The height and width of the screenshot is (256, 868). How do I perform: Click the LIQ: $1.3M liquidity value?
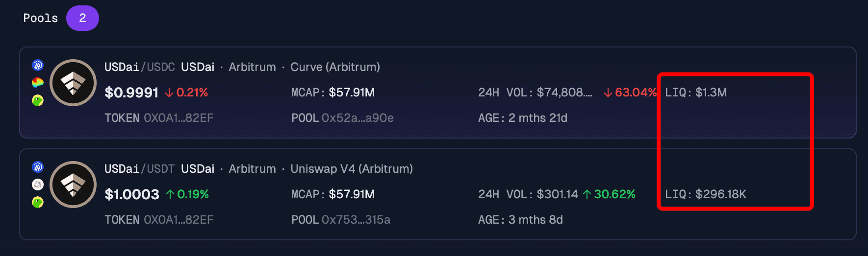pyautogui.click(x=696, y=93)
